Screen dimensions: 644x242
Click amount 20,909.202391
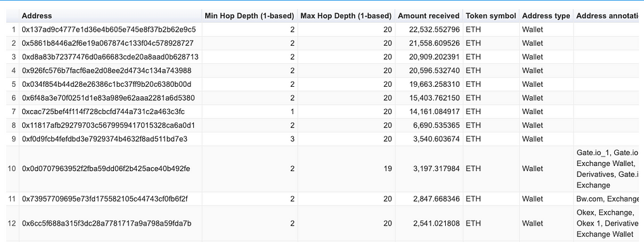coord(434,57)
